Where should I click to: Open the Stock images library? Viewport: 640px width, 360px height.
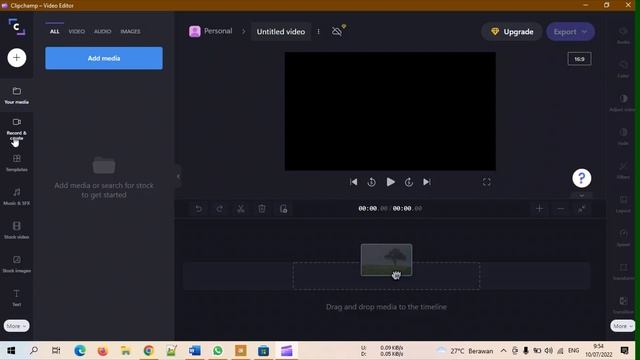coord(17,264)
